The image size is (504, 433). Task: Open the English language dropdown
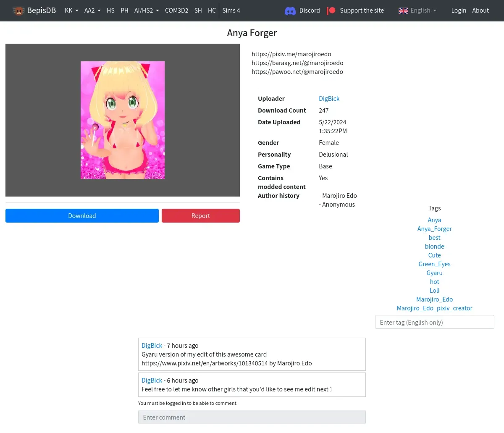coord(423,10)
